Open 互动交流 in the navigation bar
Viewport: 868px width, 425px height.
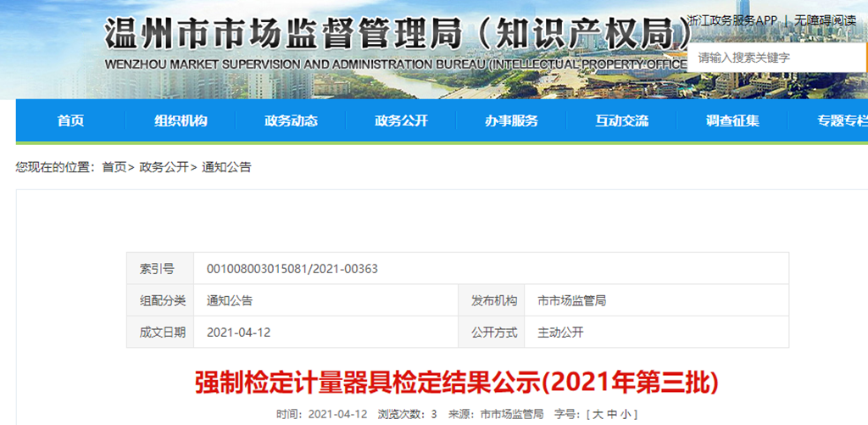click(621, 120)
